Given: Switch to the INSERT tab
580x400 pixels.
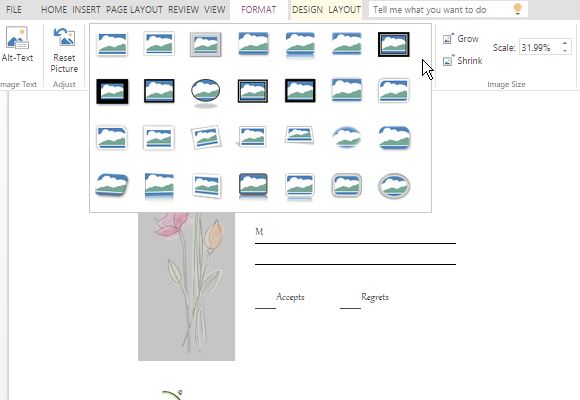Looking at the screenshot, I should point(86,10).
